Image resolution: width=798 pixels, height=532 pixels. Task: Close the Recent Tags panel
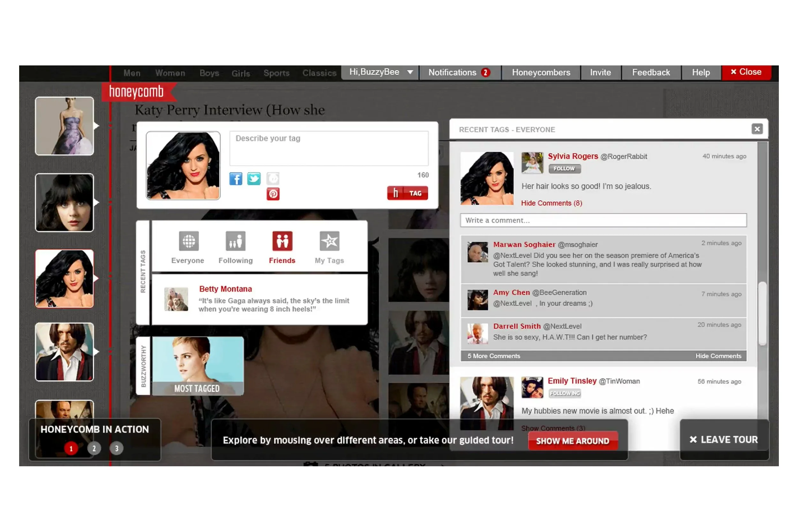[x=757, y=129]
